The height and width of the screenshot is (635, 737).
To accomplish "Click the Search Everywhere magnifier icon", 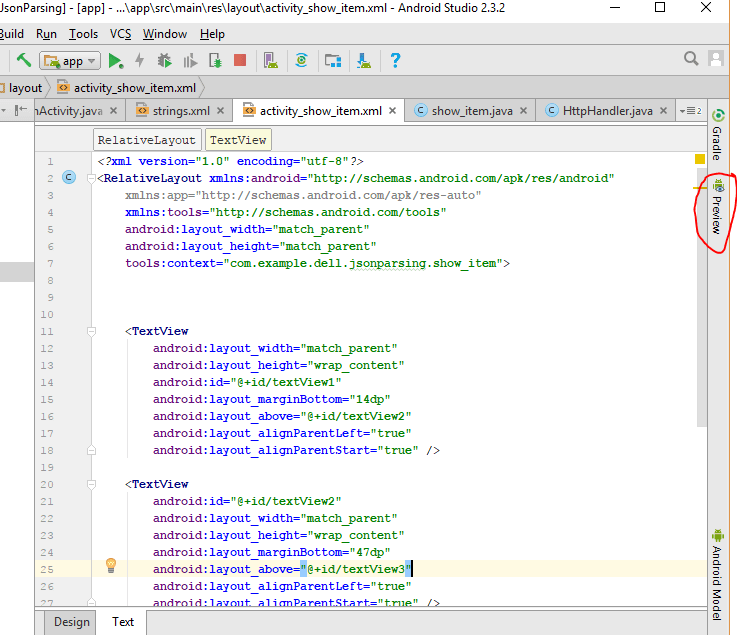I will click(691, 59).
